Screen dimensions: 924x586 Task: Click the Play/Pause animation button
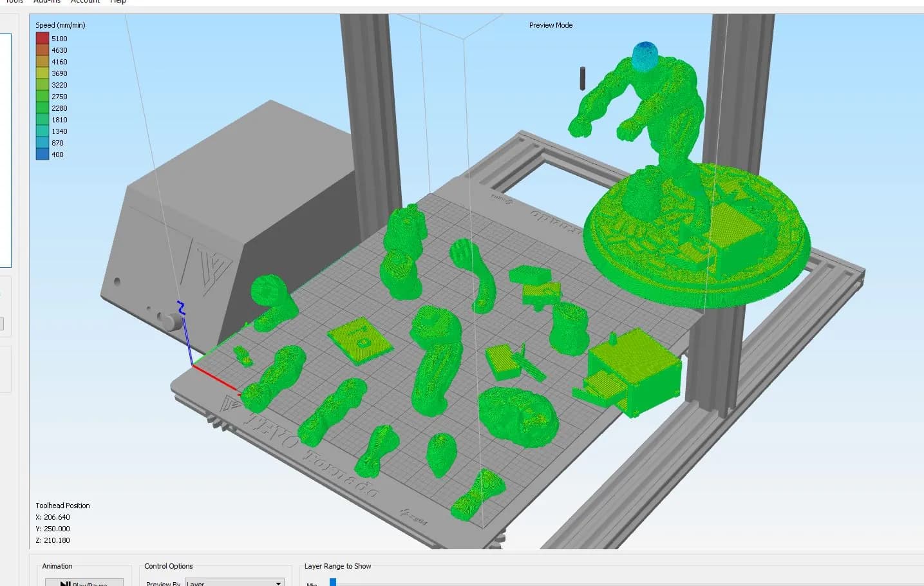pos(84,582)
